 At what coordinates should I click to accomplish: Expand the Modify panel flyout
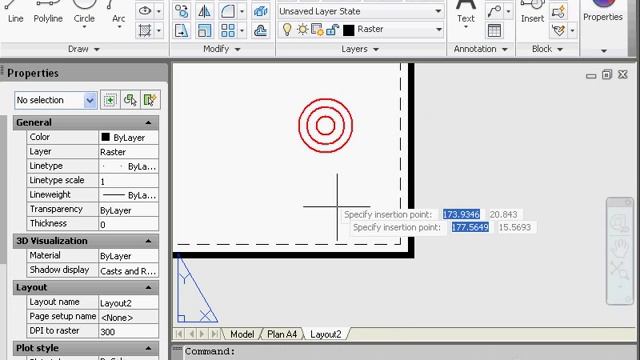pos(238,49)
